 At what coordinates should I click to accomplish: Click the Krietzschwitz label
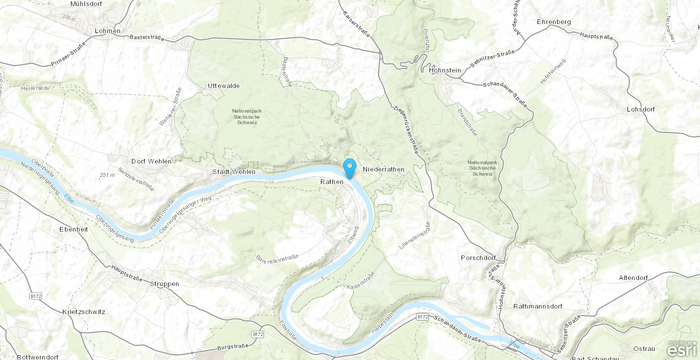84,311
